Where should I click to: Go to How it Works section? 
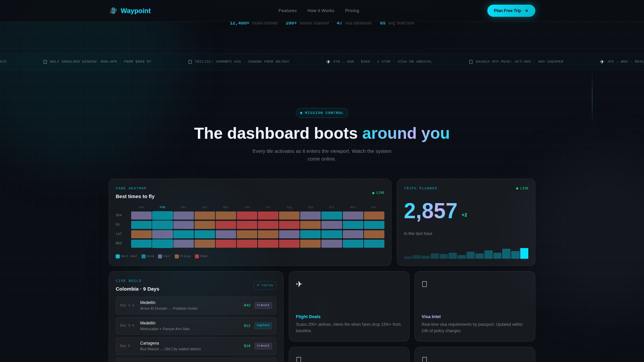[x=321, y=11]
